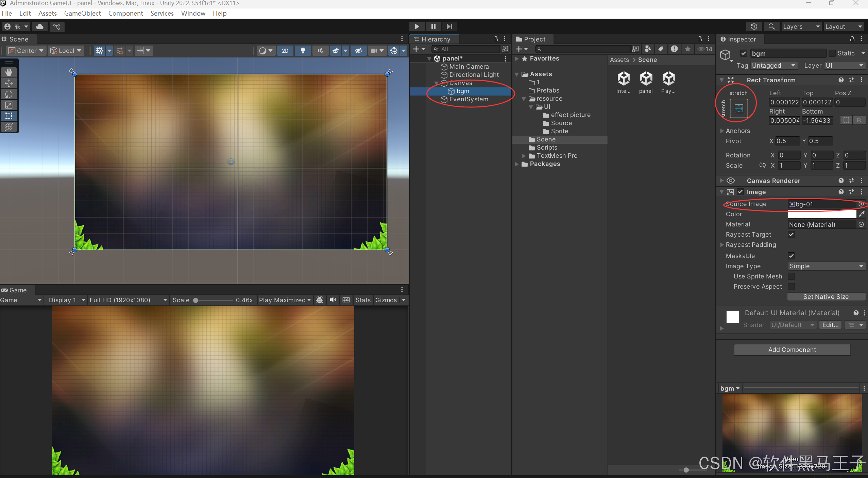Toggle 2D view mode in Scene
The height and width of the screenshot is (478, 868).
(x=285, y=51)
